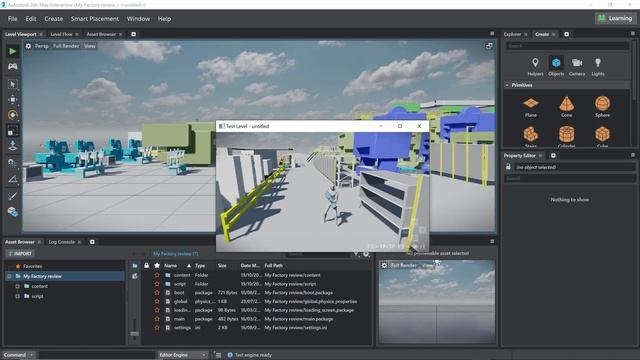Click the stacked boxes icon at toolbar bottom
The image size is (640, 360).
(13, 212)
